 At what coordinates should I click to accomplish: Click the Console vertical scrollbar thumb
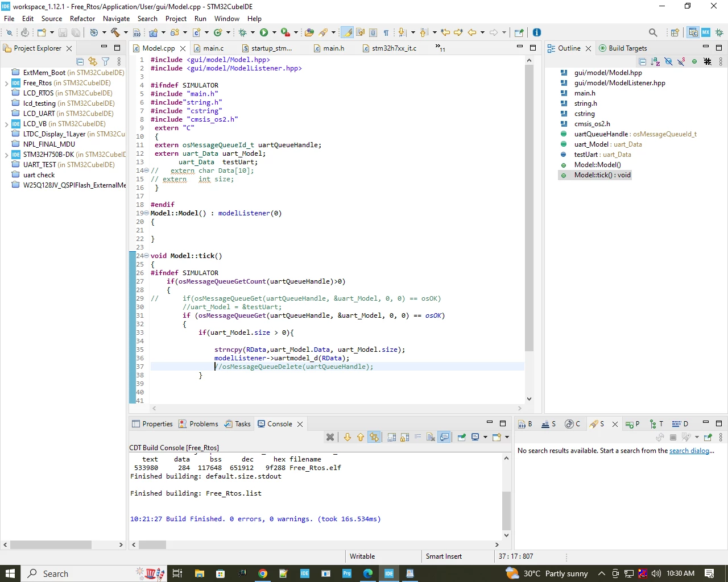point(506,510)
